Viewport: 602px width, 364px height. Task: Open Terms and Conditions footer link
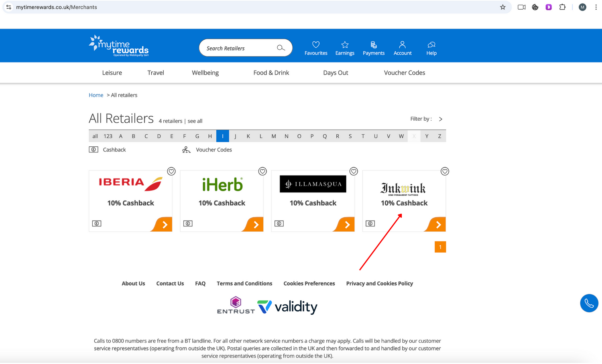click(x=244, y=283)
